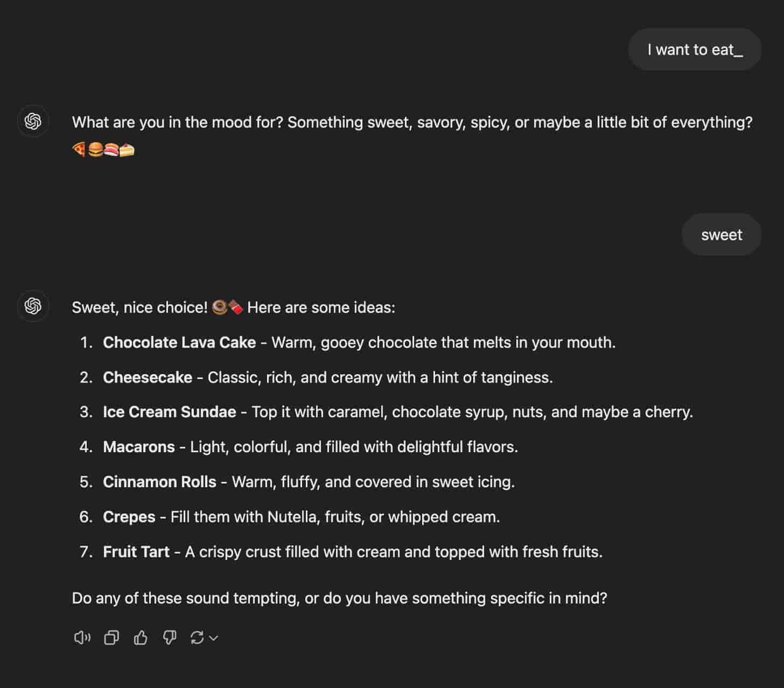Click the Read Aloud speaker icon
The width and height of the screenshot is (784, 688).
[x=82, y=638]
